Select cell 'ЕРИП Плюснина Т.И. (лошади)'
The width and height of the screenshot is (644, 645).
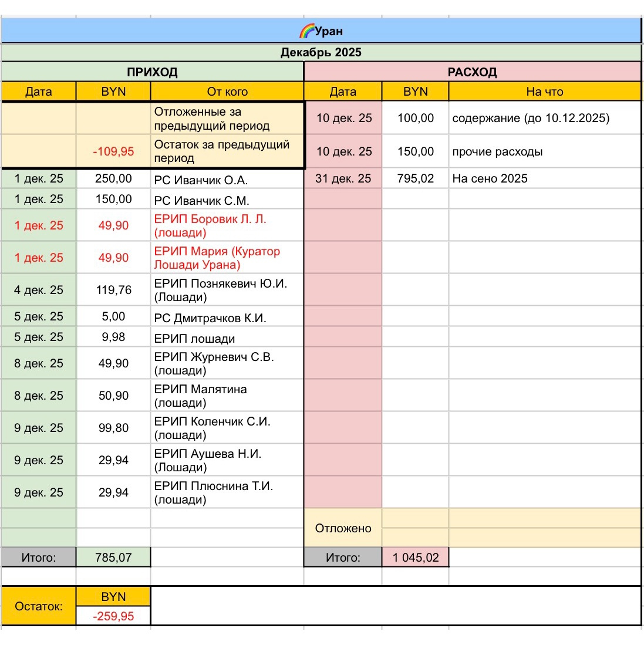[227, 492]
